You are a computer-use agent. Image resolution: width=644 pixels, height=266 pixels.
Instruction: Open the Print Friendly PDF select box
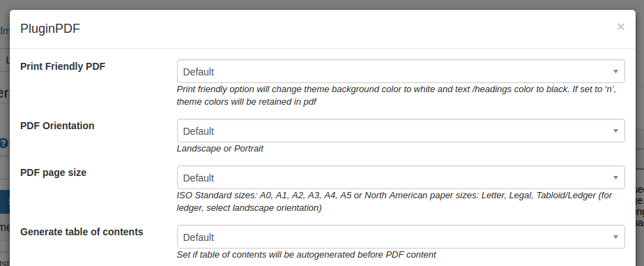tap(401, 71)
